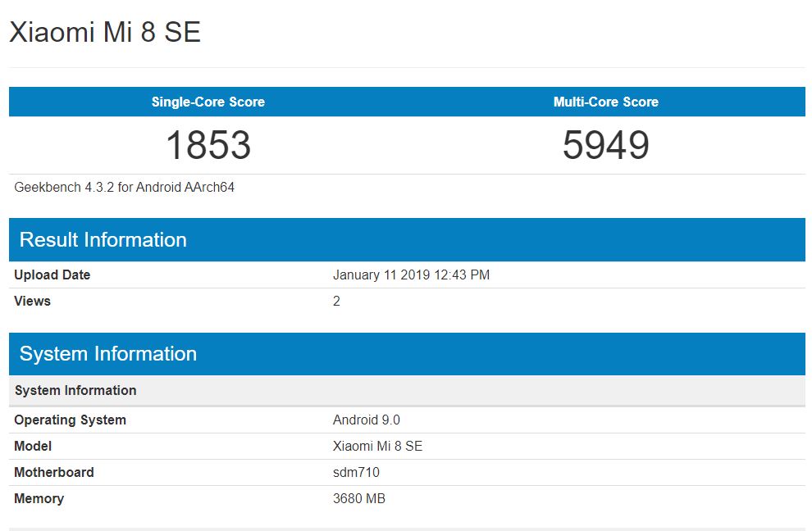Click the January 11 2019 12:43 PM date
This screenshot has height=531, width=812.
[411, 275]
